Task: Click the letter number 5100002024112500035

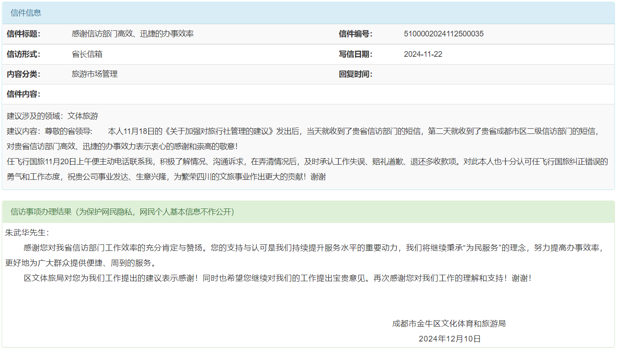Action: point(443,34)
